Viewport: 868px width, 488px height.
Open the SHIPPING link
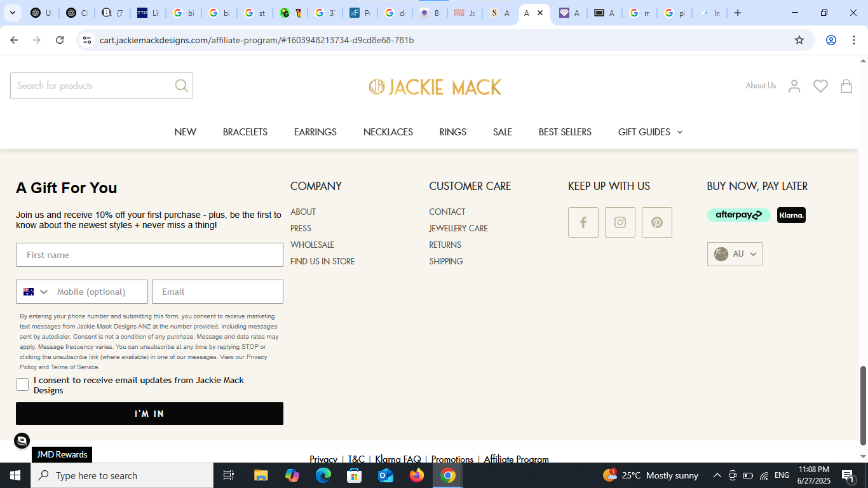tap(446, 261)
